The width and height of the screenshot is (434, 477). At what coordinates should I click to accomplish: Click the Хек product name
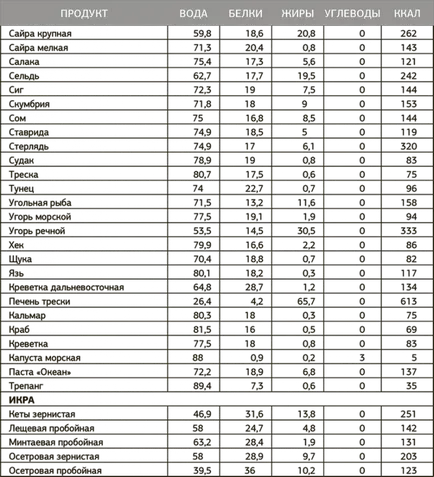16,245
